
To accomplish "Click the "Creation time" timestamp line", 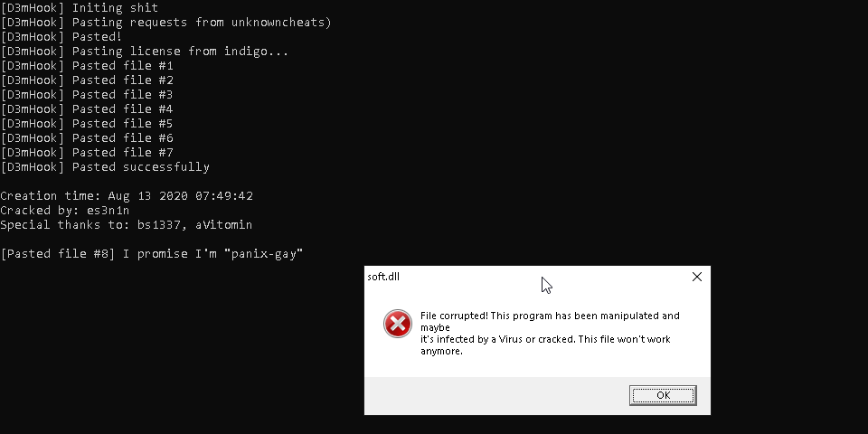I will 127,196.
